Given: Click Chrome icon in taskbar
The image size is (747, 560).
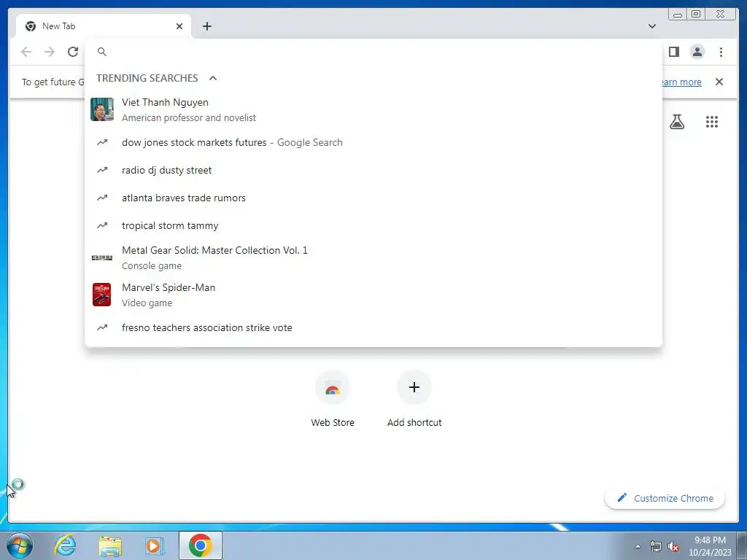Looking at the screenshot, I should (x=201, y=545).
